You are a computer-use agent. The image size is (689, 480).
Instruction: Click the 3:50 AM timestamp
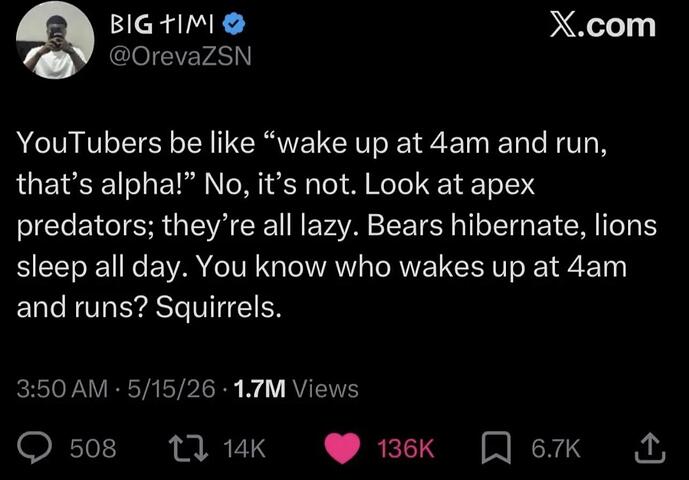pos(62,389)
